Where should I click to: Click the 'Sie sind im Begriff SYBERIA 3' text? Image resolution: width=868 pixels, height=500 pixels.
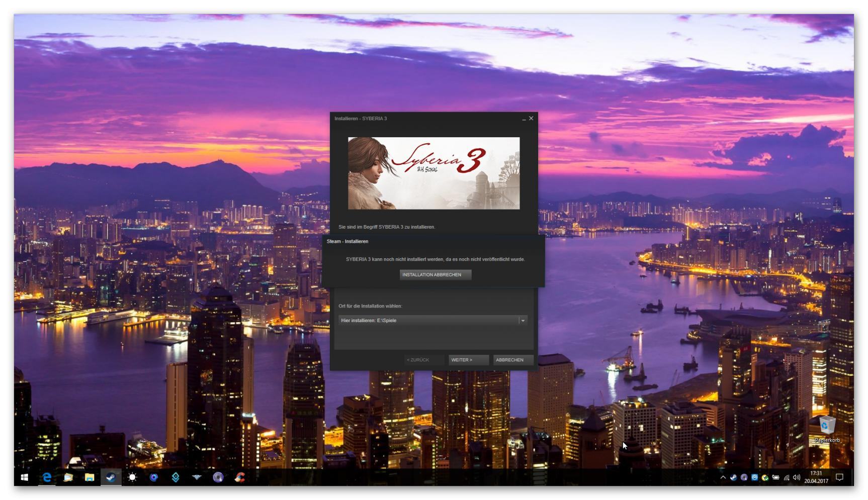[387, 227]
